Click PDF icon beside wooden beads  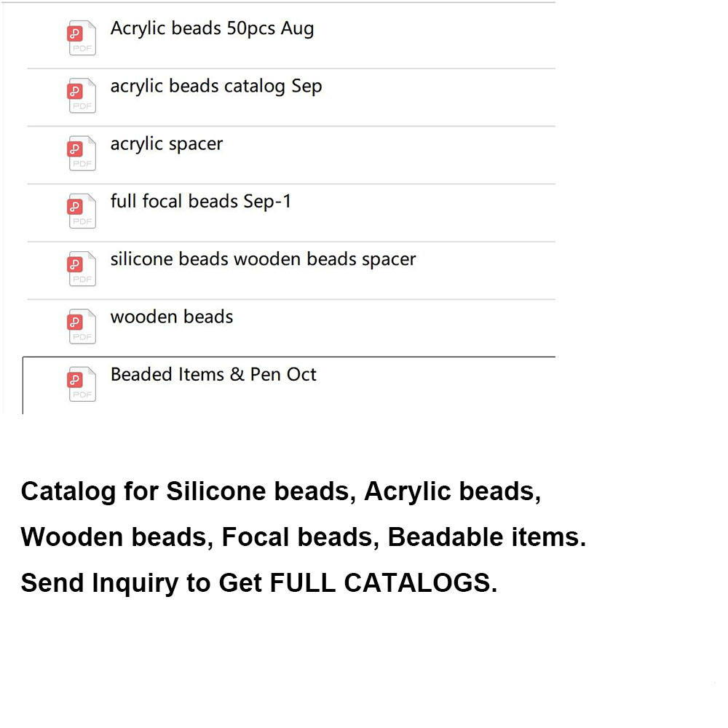(82, 326)
